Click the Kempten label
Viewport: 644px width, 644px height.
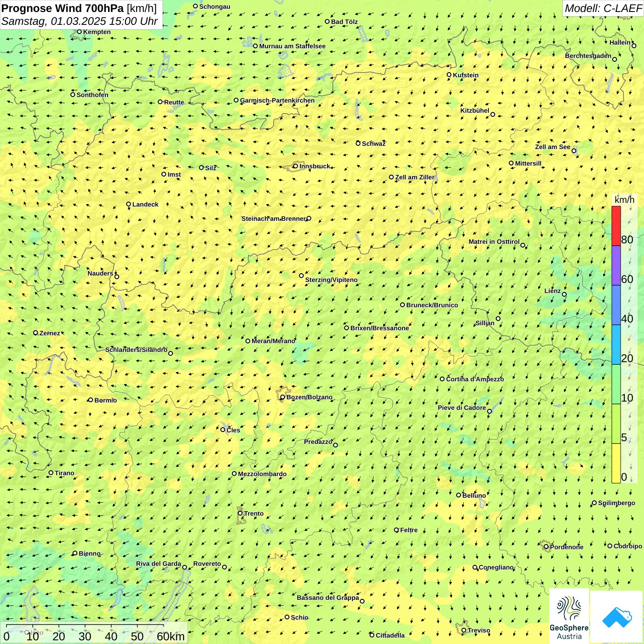(97, 32)
